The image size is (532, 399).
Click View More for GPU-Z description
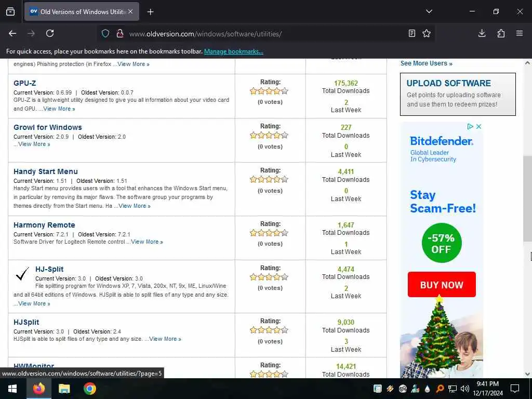59,109
